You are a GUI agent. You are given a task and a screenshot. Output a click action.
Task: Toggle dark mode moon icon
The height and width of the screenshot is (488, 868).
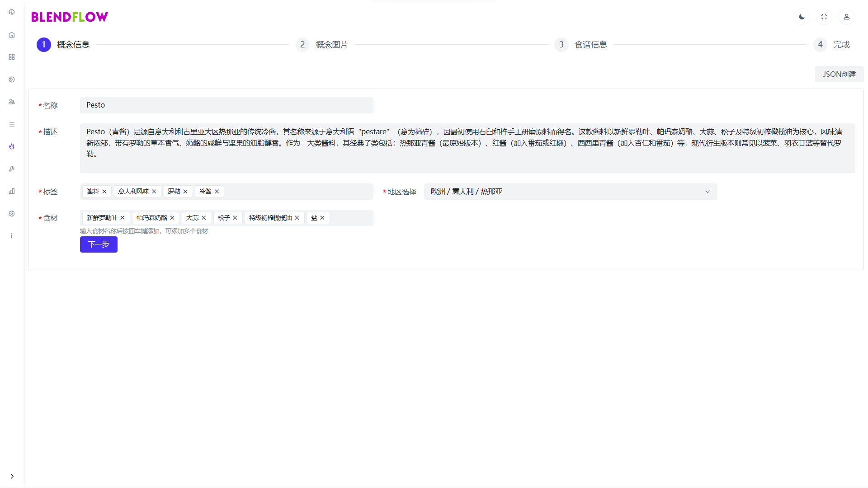802,17
